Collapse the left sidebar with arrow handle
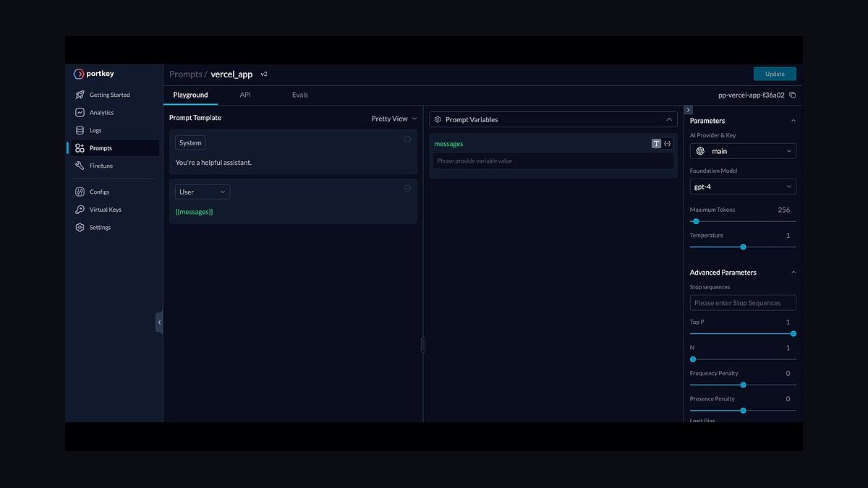 tap(159, 322)
